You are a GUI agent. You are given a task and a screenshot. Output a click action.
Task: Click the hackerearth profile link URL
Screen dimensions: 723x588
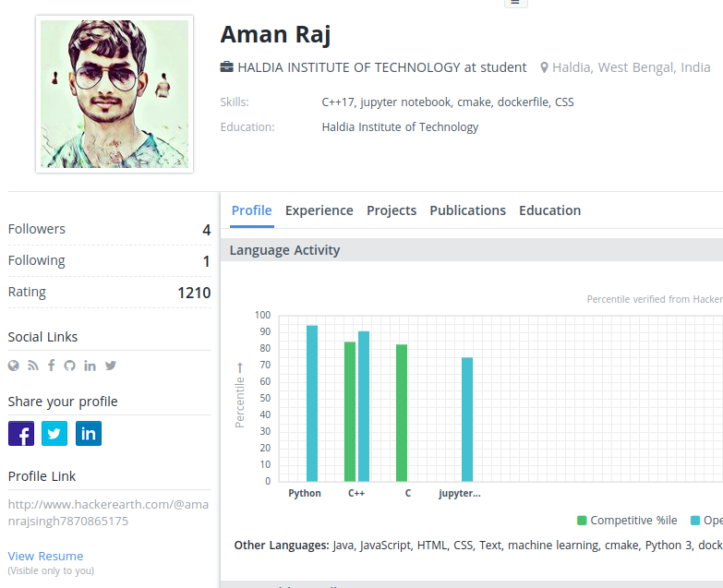click(x=108, y=513)
